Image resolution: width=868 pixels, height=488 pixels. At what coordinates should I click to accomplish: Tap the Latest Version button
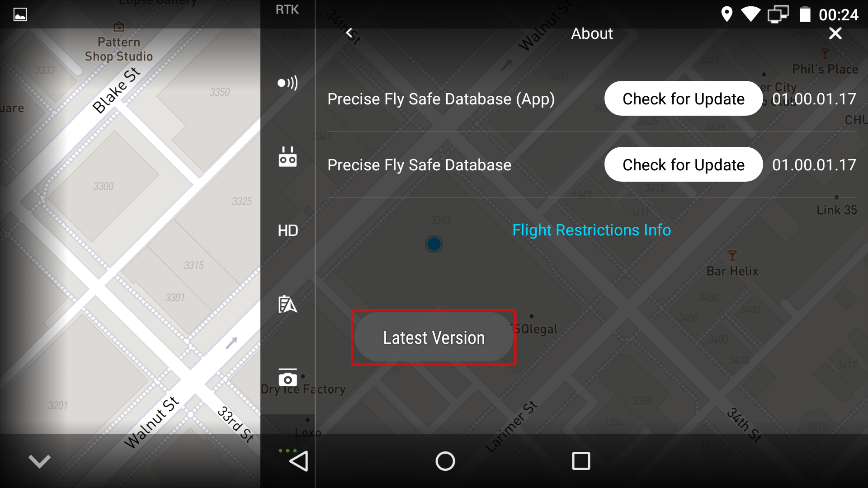[x=434, y=338]
